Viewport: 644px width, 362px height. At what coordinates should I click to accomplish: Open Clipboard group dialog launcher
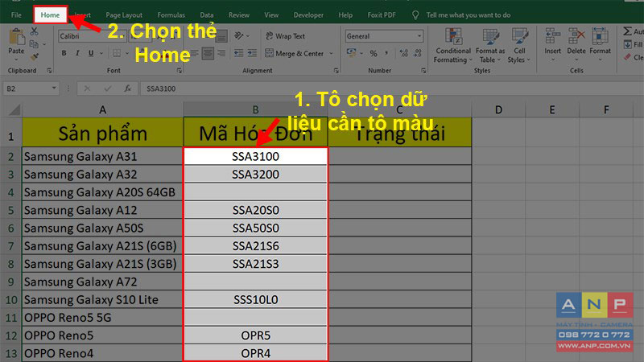49,71
